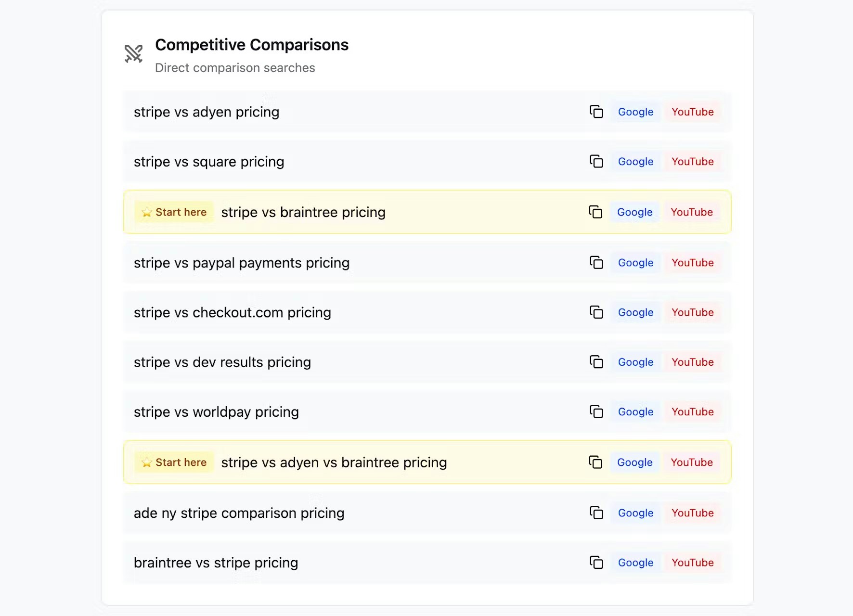Search "stripe vs adyen pricing" on YouTube

pos(693,112)
